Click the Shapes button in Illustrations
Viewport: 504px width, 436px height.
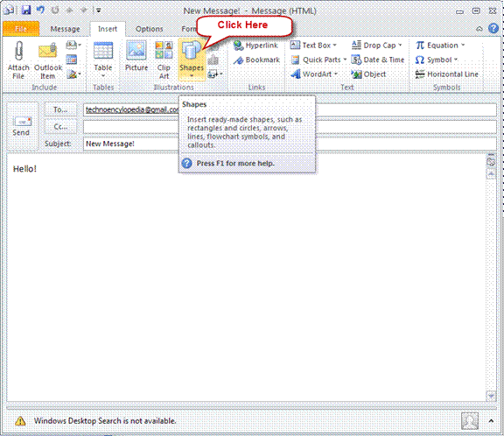coord(192,60)
